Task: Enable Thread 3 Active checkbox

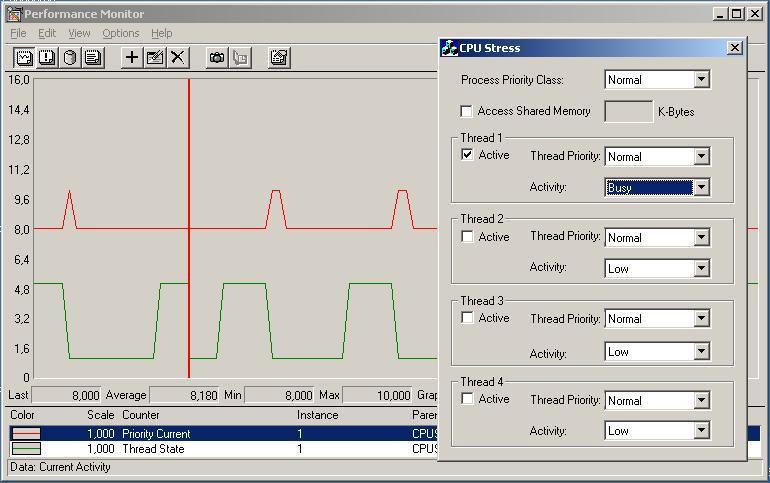Action: 467,318
